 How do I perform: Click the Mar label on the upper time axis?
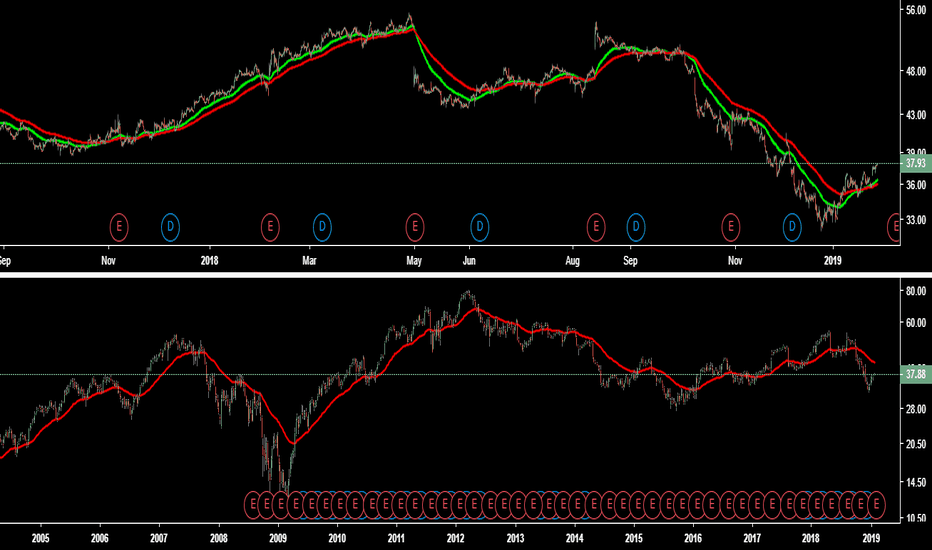310,260
